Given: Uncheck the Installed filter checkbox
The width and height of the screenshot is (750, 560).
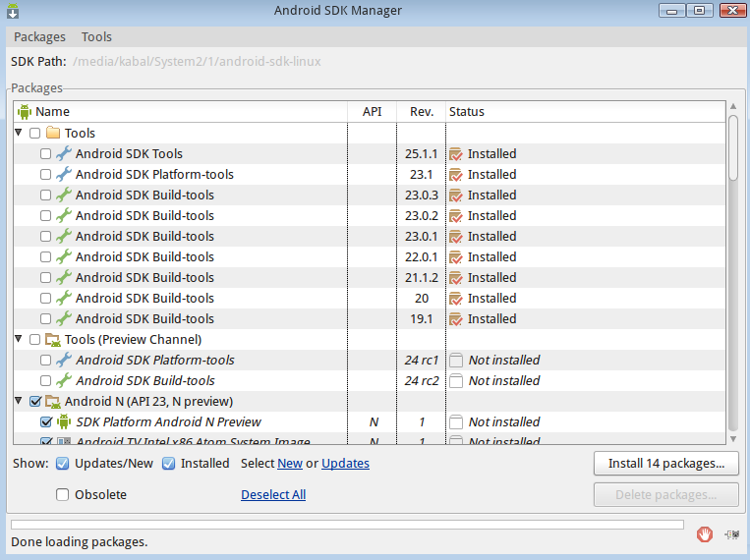Looking at the screenshot, I should tap(169, 463).
